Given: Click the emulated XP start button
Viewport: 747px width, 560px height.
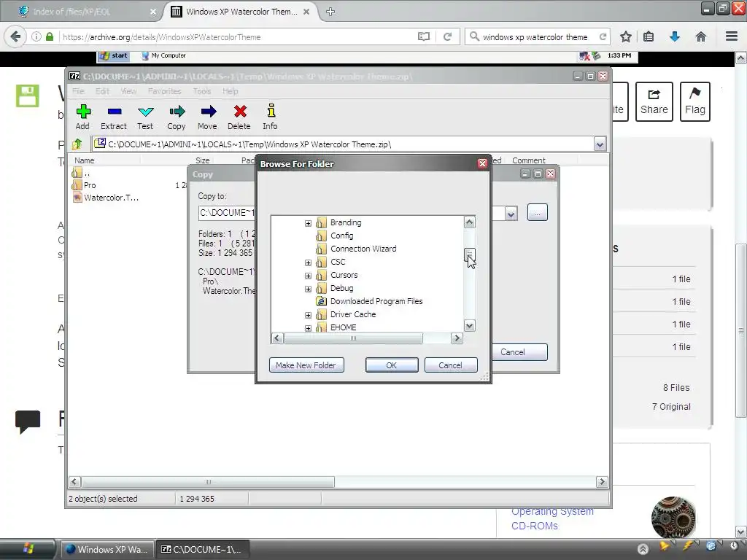Looking at the screenshot, I should tap(113, 55).
